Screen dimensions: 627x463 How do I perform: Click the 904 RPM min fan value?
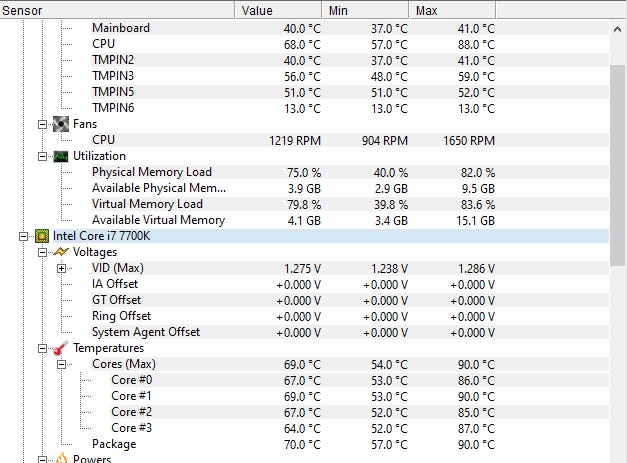(385, 141)
